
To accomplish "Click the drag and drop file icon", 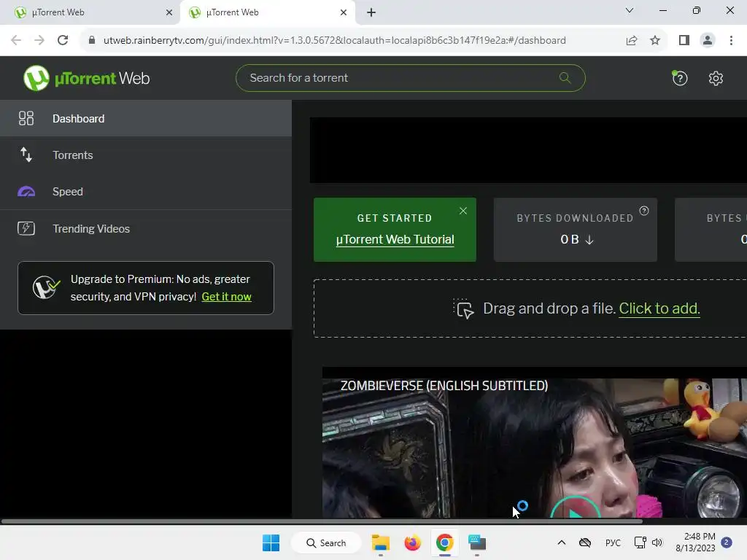I will click(463, 308).
